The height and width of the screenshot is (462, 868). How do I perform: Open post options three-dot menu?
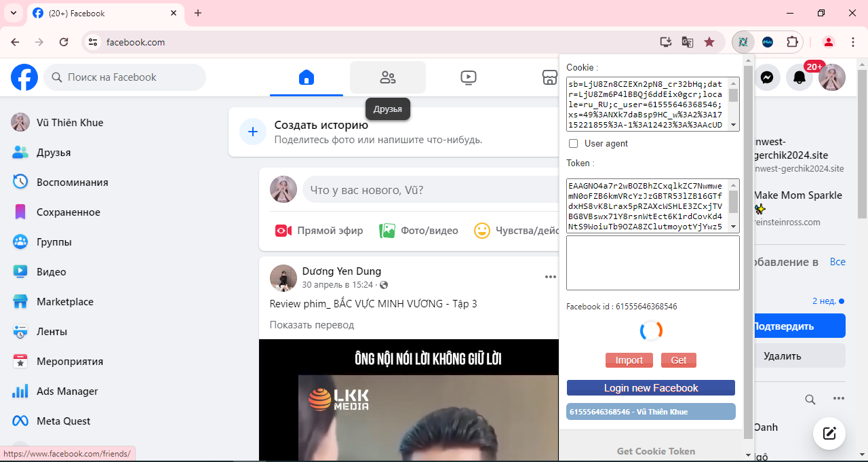[550, 277]
